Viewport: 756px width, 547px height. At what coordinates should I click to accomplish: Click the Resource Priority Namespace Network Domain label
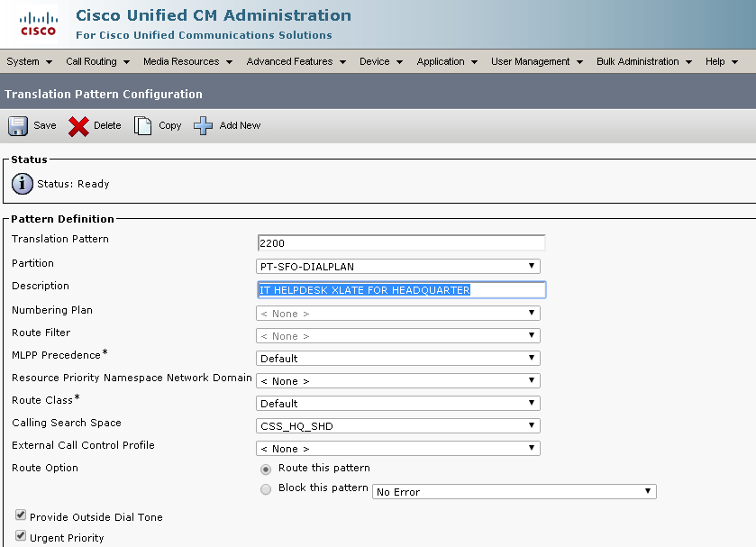pyautogui.click(x=132, y=378)
